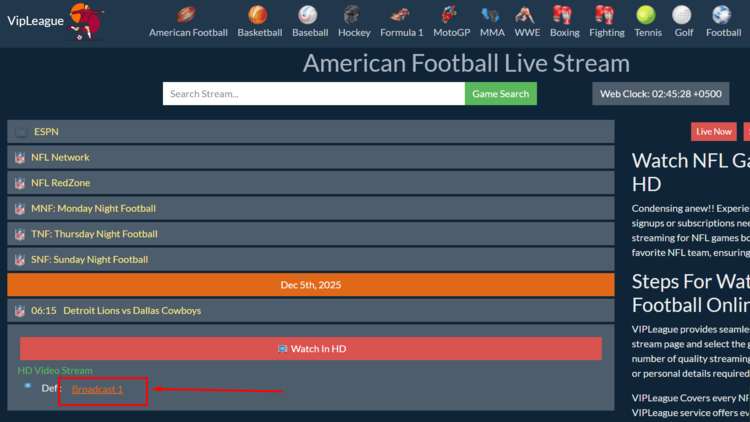Screen dimensions: 750x422
Task: Click the Boxing gloves icon
Action: tap(562, 15)
